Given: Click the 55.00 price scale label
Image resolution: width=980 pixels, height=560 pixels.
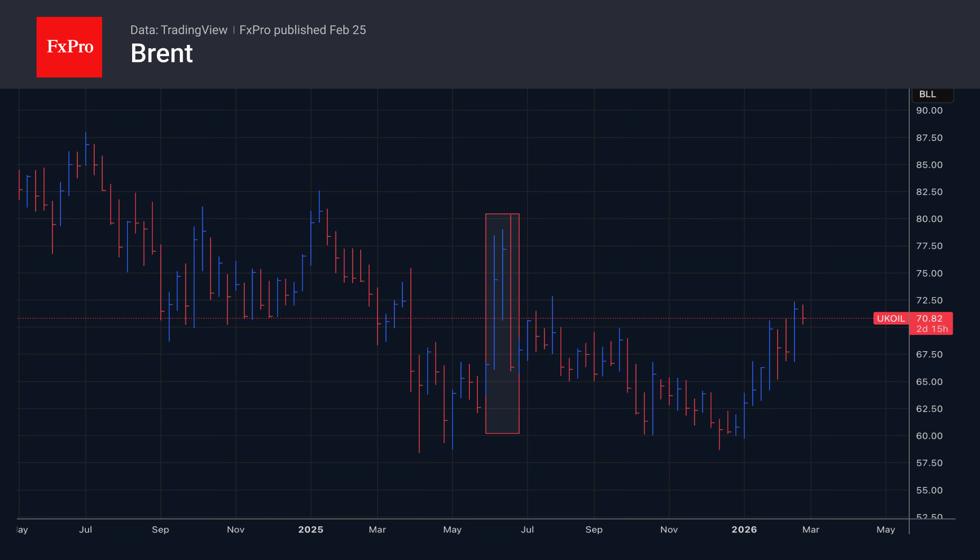Looking at the screenshot, I should 929,490.
